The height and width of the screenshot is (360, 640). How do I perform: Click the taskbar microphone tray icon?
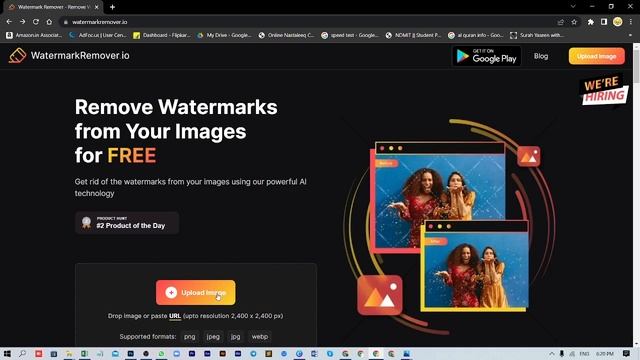point(562,354)
